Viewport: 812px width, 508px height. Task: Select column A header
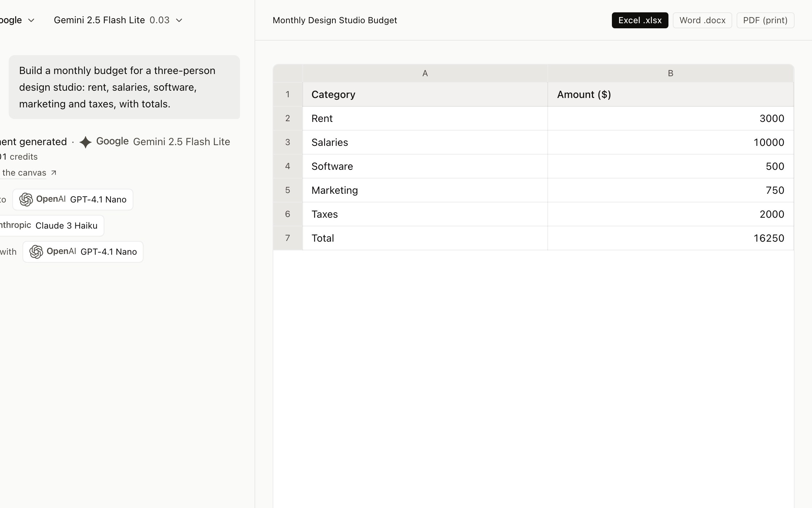pos(425,73)
